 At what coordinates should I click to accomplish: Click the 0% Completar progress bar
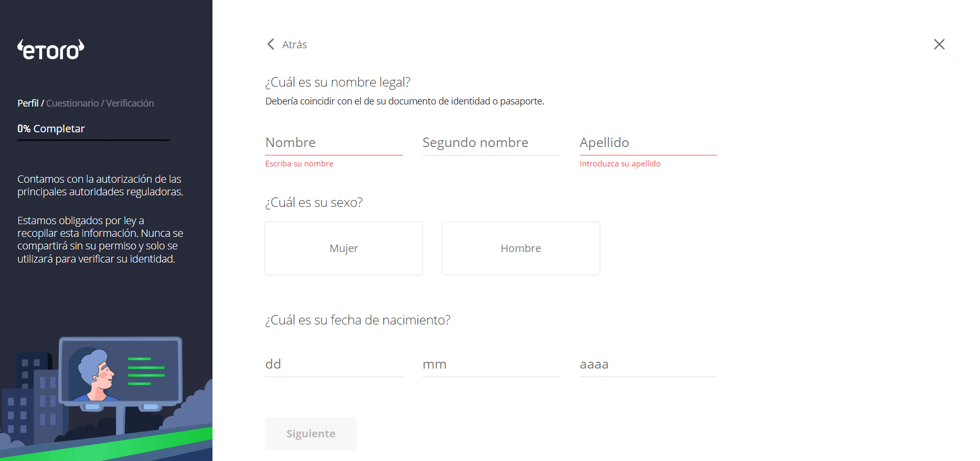(x=93, y=140)
